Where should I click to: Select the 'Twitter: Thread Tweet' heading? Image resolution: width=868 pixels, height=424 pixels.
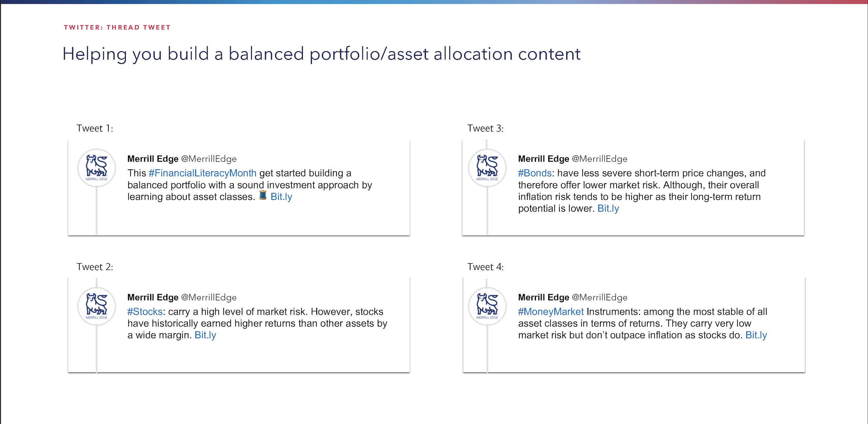click(117, 27)
